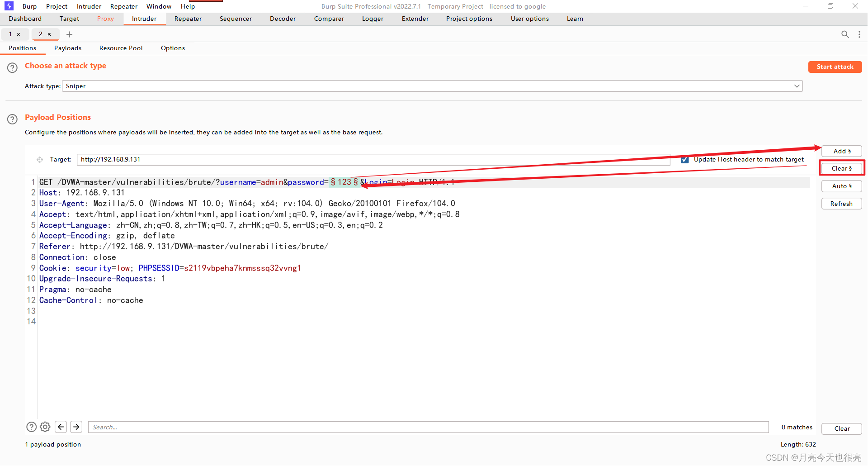The image size is (868, 466).
Task: Switch to the Decoder tab
Action: 283,19
